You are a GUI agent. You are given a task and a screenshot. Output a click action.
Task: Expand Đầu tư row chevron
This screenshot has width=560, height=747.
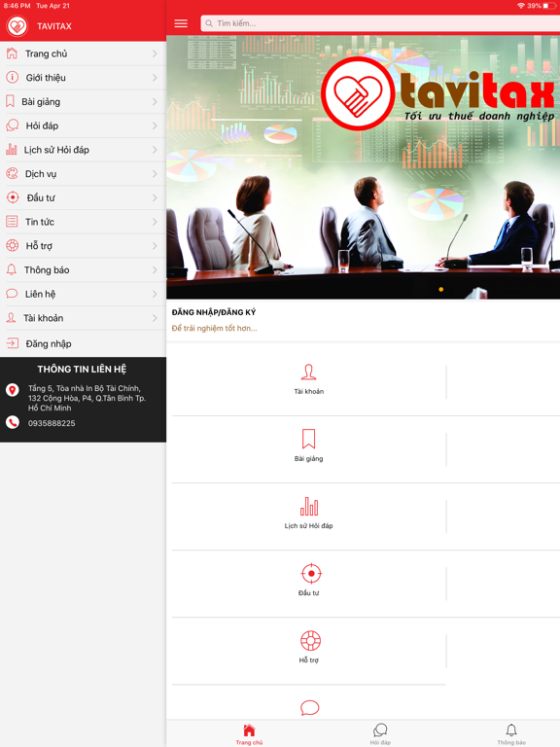pyautogui.click(x=155, y=197)
